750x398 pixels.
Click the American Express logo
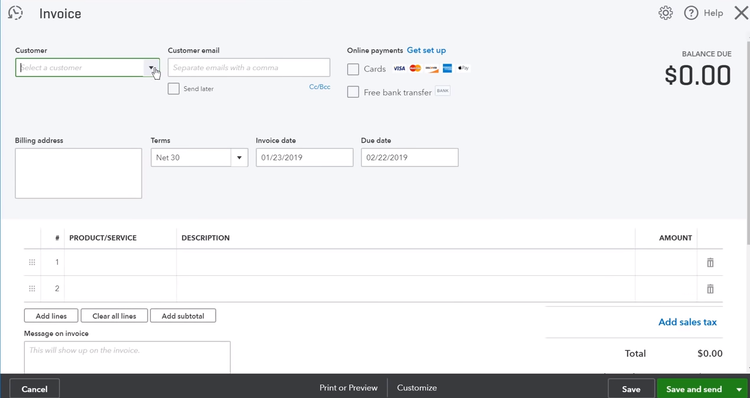(447, 68)
